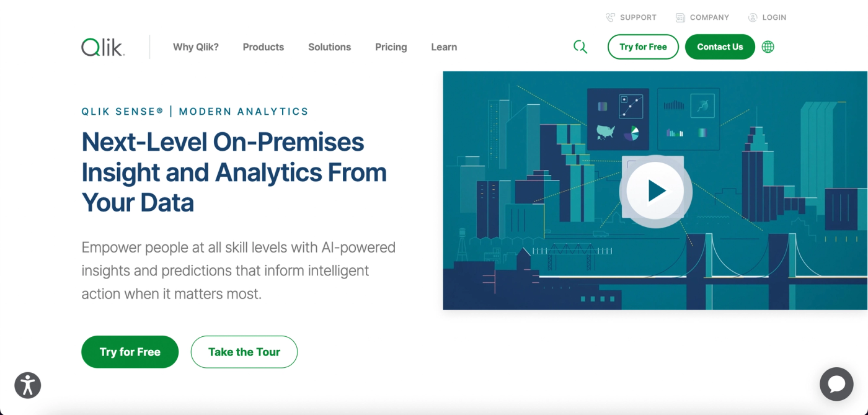Select Why Qlik? in the navigation
This screenshot has height=415, width=868.
(195, 47)
